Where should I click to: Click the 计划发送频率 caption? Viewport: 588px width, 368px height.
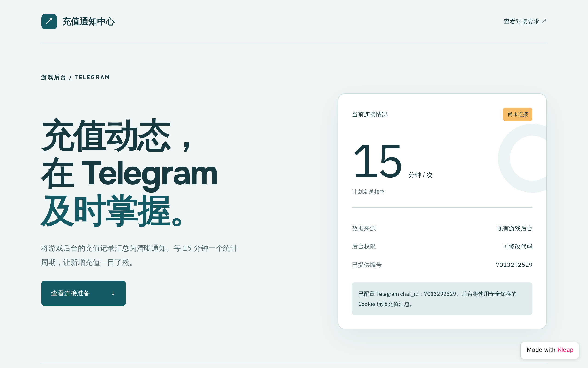pyautogui.click(x=368, y=192)
